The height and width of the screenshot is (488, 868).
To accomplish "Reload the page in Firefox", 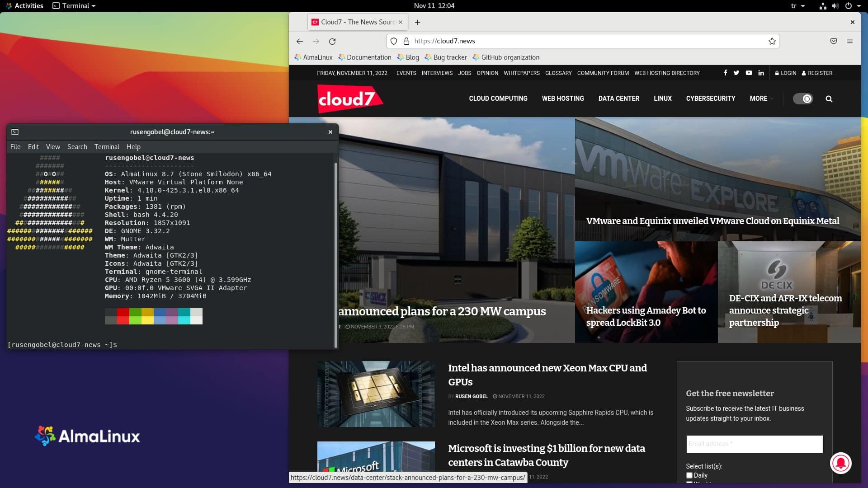I will pos(333,41).
